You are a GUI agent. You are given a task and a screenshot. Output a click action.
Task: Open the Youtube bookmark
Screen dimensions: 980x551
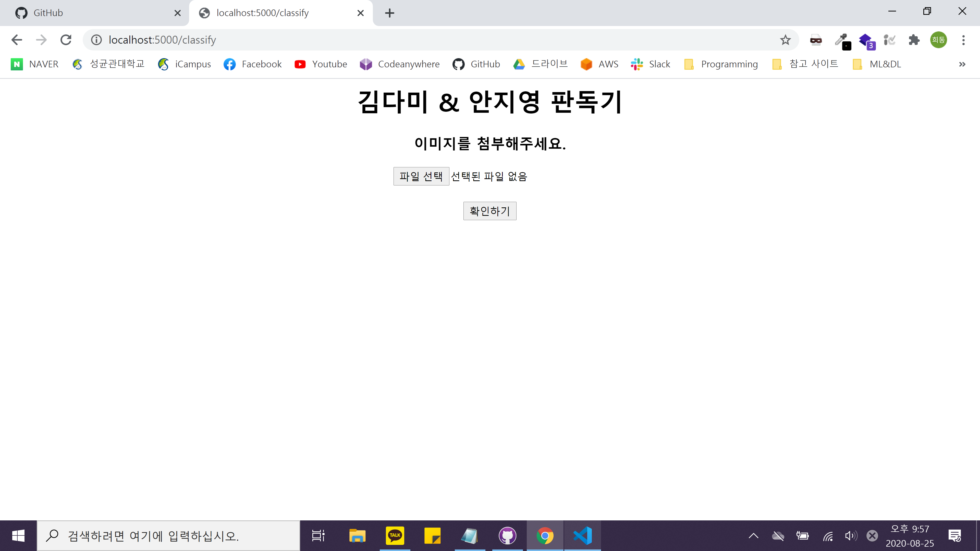point(320,64)
